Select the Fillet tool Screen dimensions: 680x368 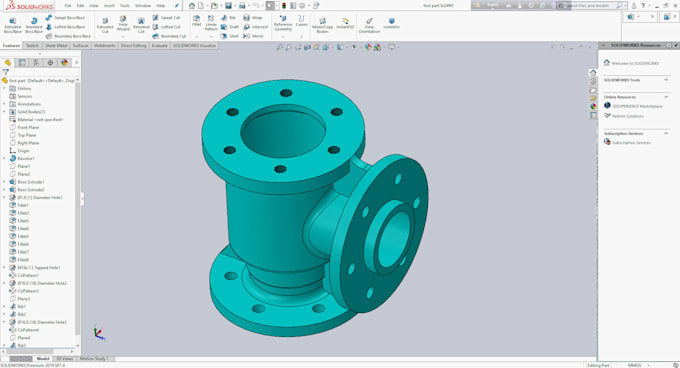(196, 21)
